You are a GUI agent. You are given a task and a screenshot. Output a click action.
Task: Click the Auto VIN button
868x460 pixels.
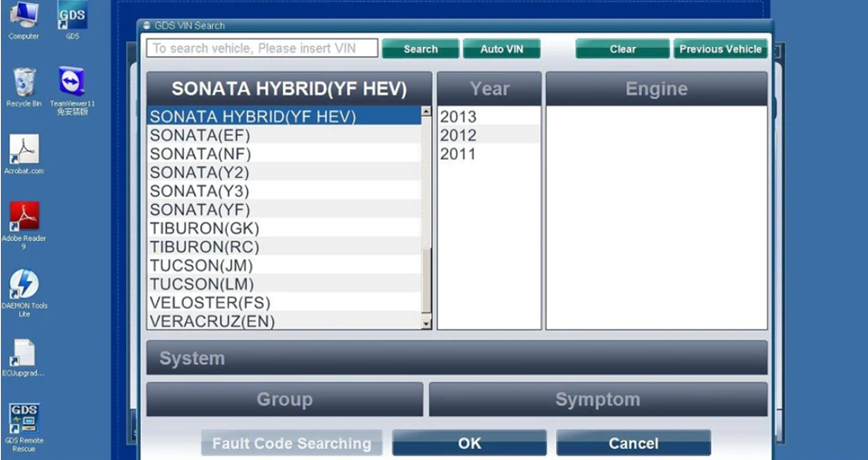point(502,49)
